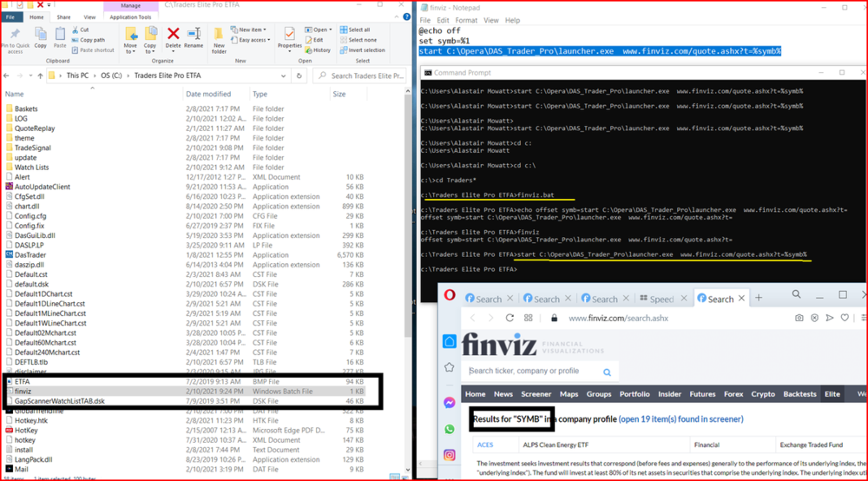Click Opera bookmarks star sidebar icon
868x481 pixels.
450,367
